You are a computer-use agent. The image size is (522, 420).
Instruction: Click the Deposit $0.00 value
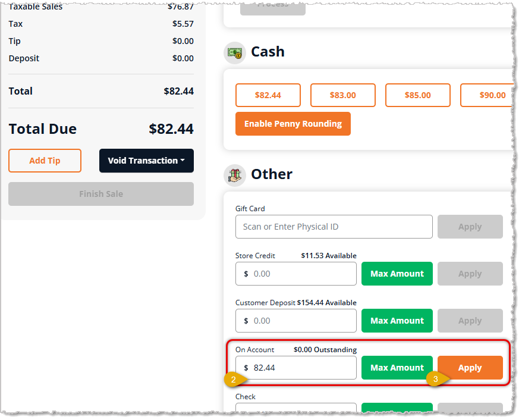183,59
